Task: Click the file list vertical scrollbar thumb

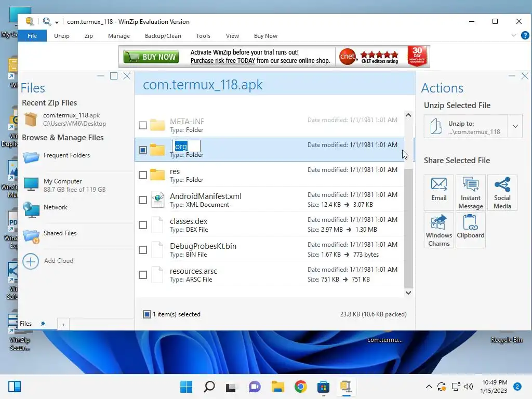Action: click(408, 228)
